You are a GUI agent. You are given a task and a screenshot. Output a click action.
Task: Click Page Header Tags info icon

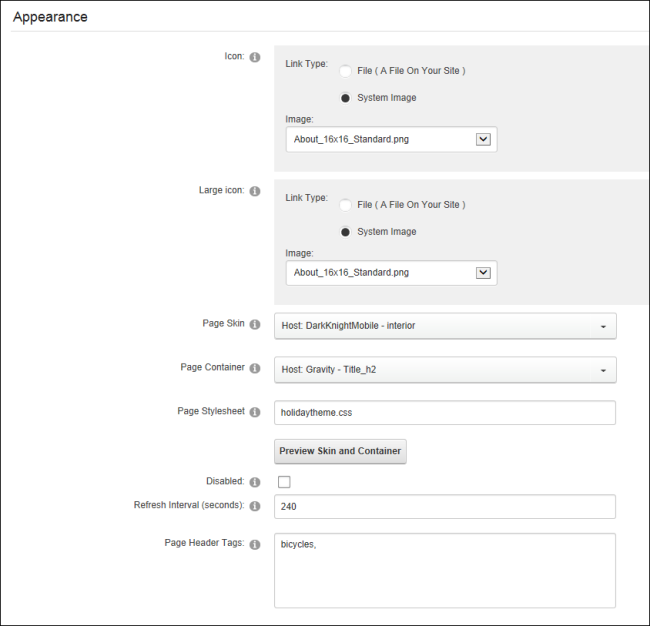pyautogui.click(x=255, y=544)
